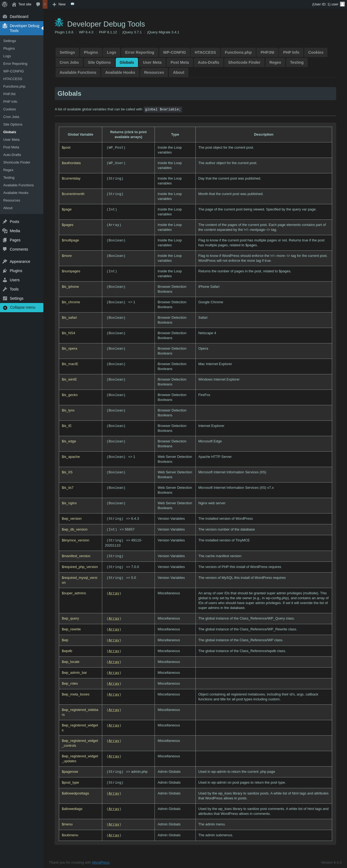Click the WordPress logo in admin bar
The image size is (347, 868).
tap(5, 4)
